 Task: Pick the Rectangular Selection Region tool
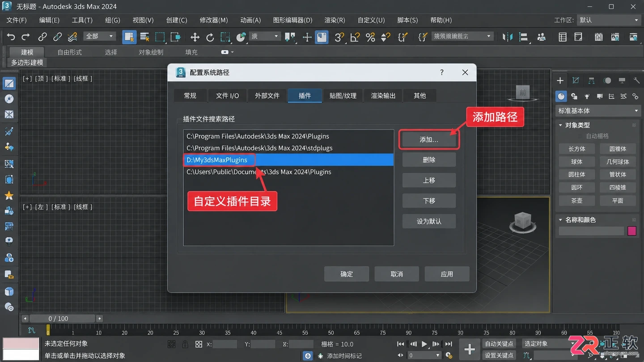[160, 37]
